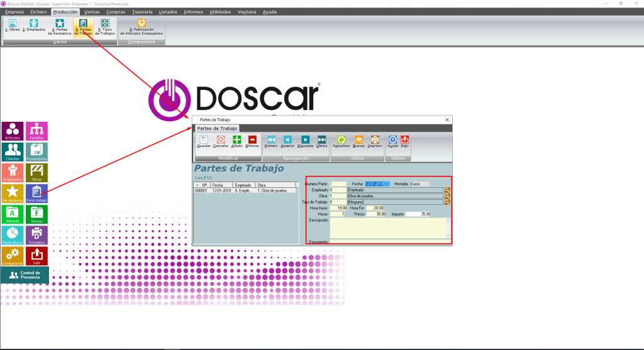Screen dimensions: 644x350
Task: Click Salir in Partes de Trabajo toolbar
Action: pos(404,141)
